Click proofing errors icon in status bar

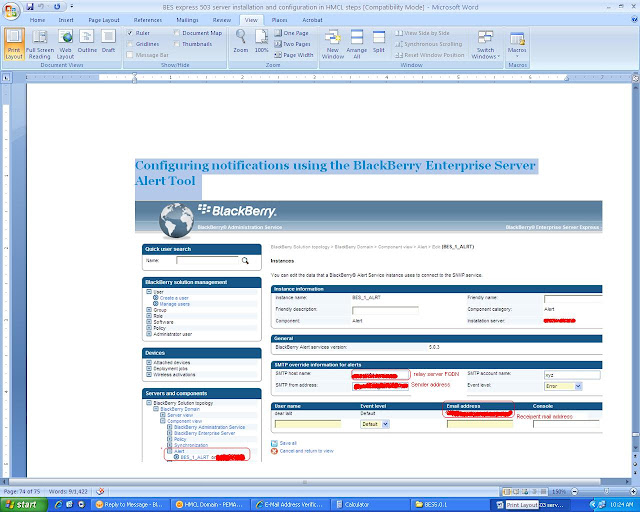(100, 492)
